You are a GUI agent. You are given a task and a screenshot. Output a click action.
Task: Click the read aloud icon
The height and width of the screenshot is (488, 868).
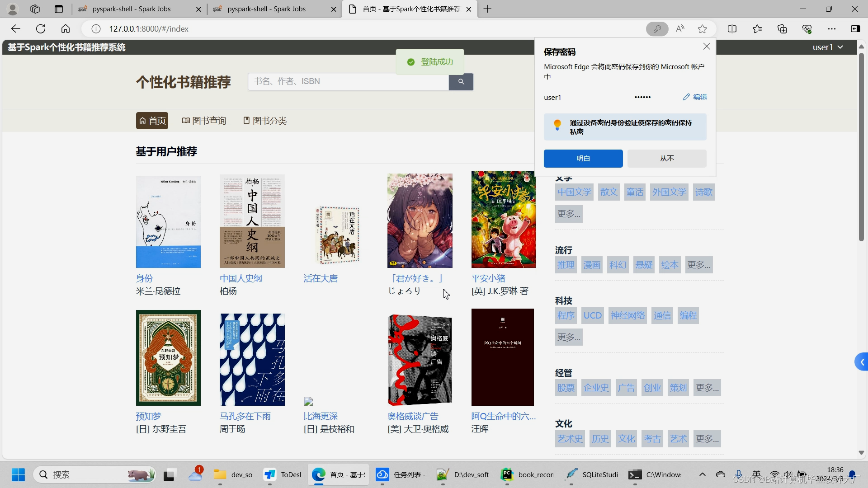680,29
